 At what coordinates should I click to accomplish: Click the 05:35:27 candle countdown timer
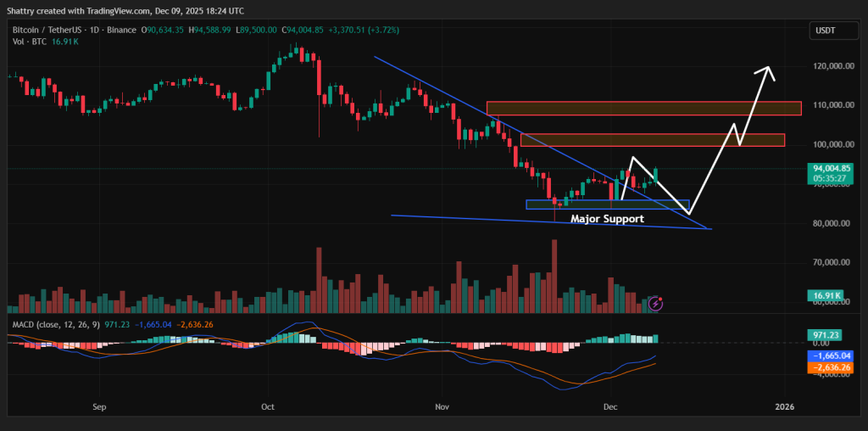[x=829, y=178]
